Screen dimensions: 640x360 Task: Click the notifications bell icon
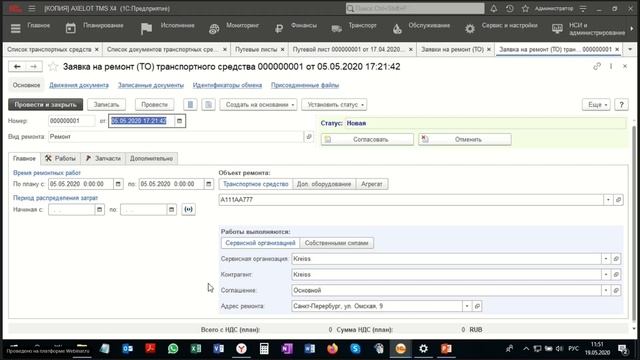point(493,9)
